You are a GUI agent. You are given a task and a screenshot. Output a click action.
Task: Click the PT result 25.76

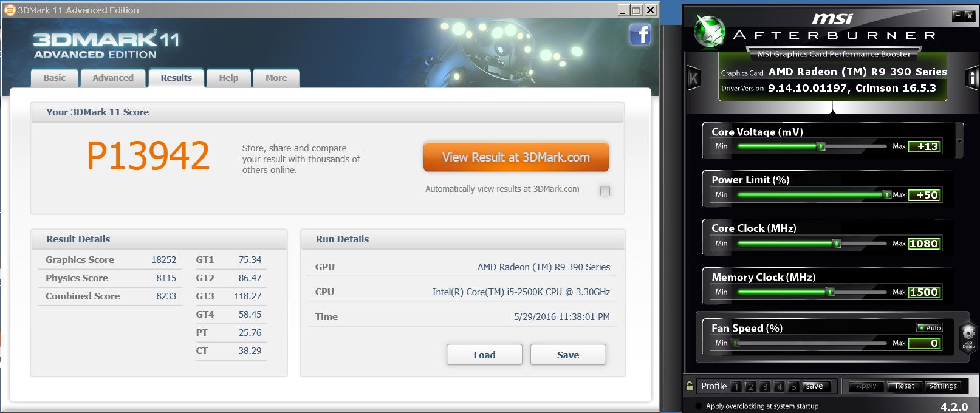pyautogui.click(x=250, y=332)
